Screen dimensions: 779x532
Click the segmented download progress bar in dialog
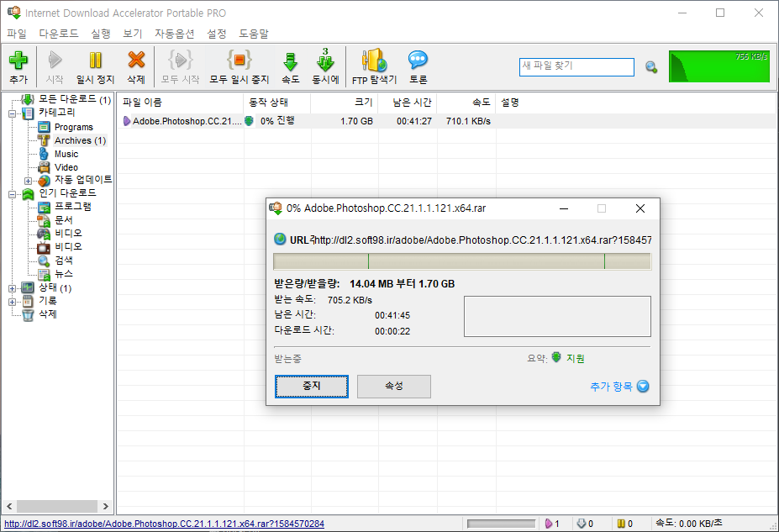click(x=462, y=261)
